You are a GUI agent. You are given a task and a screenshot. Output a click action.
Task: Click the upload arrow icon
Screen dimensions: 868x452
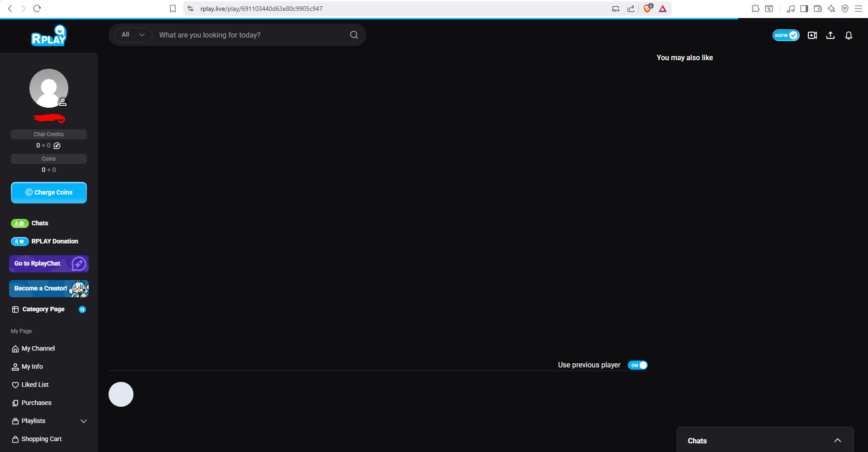[x=830, y=35]
